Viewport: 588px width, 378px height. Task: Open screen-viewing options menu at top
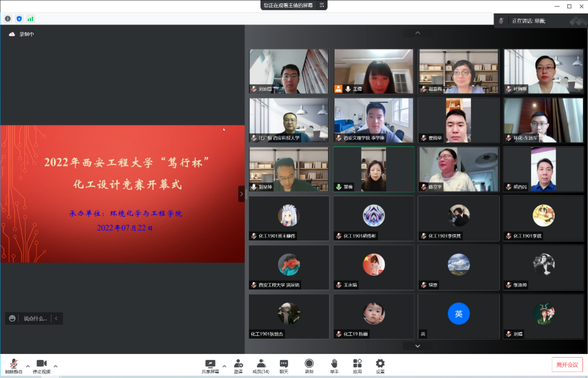tap(322, 5)
